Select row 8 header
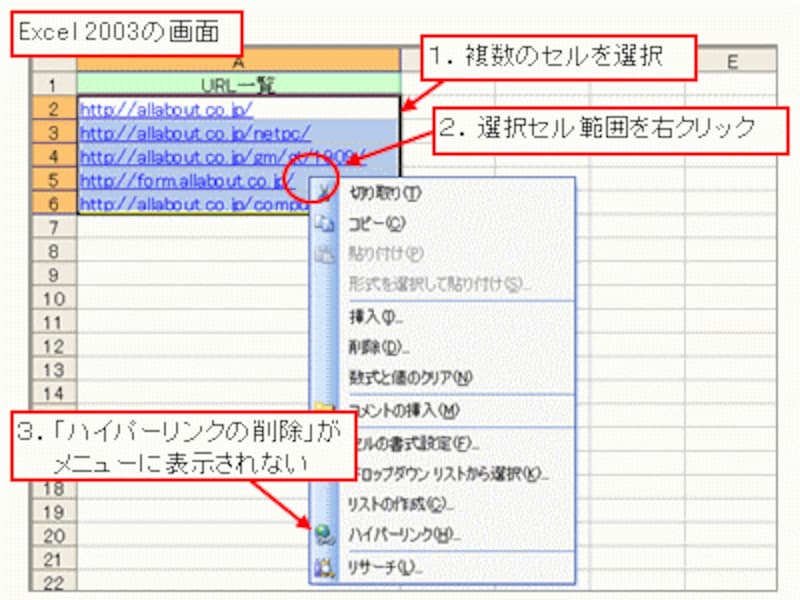 pos(54,252)
